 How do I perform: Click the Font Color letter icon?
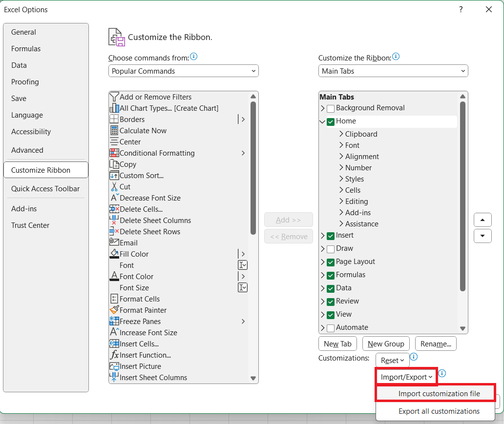coord(114,276)
